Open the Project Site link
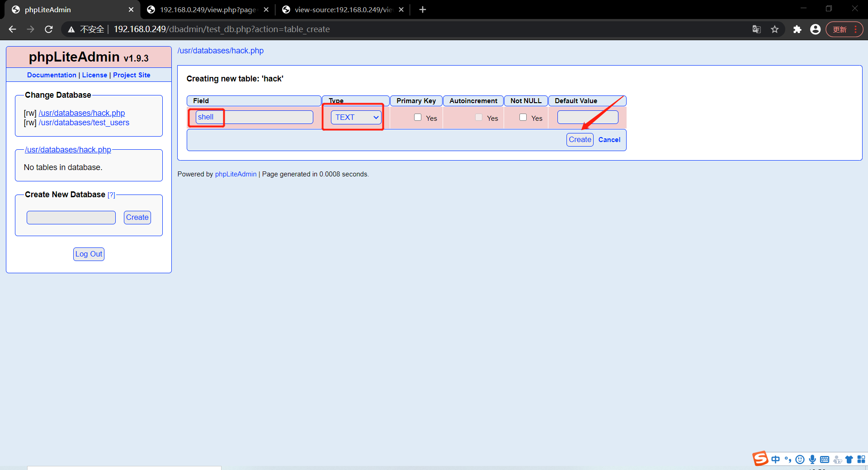The width and height of the screenshot is (868, 470). pos(132,75)
